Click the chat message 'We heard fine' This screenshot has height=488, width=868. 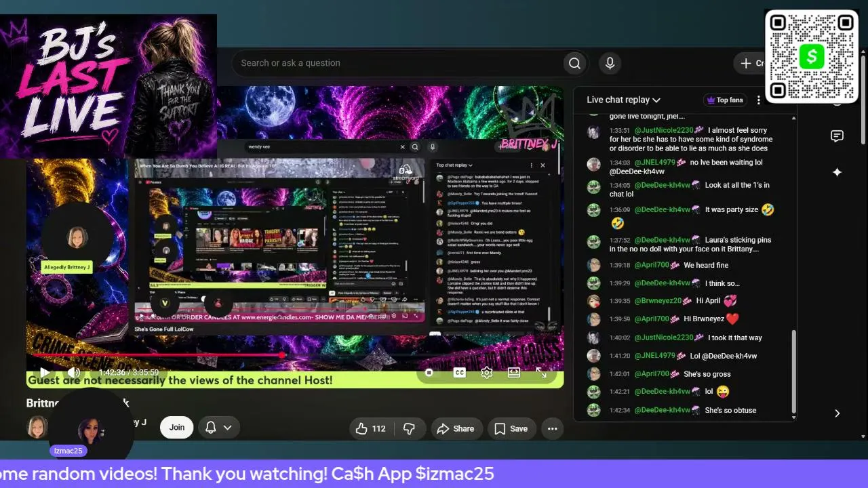(706, 265)
